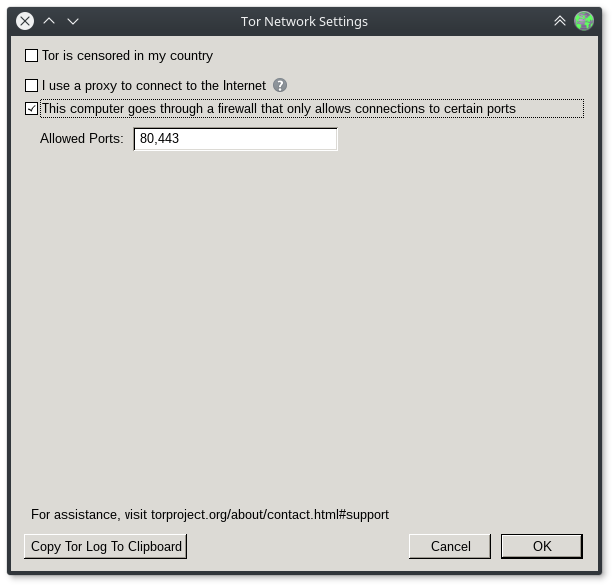615x588 pixels.
Task: Close the Tor Network Settings window
Action: point(25,21)
